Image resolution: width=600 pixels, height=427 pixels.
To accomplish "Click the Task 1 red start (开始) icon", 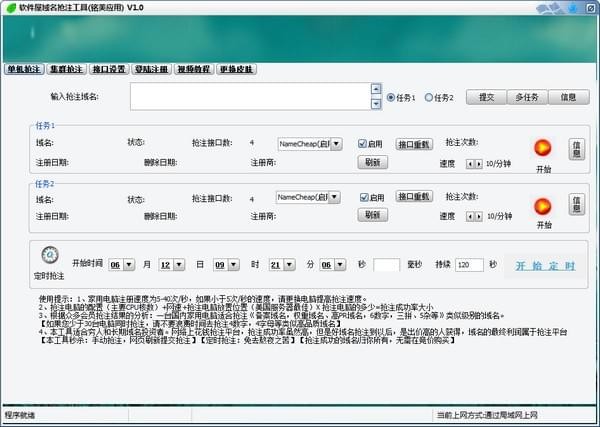I will [x=543, y=149].
